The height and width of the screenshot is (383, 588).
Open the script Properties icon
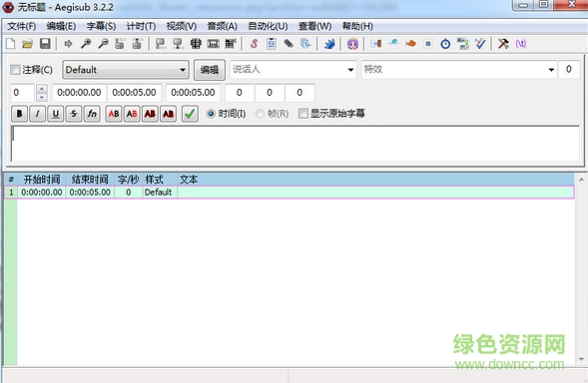click(x=272, y=44)
